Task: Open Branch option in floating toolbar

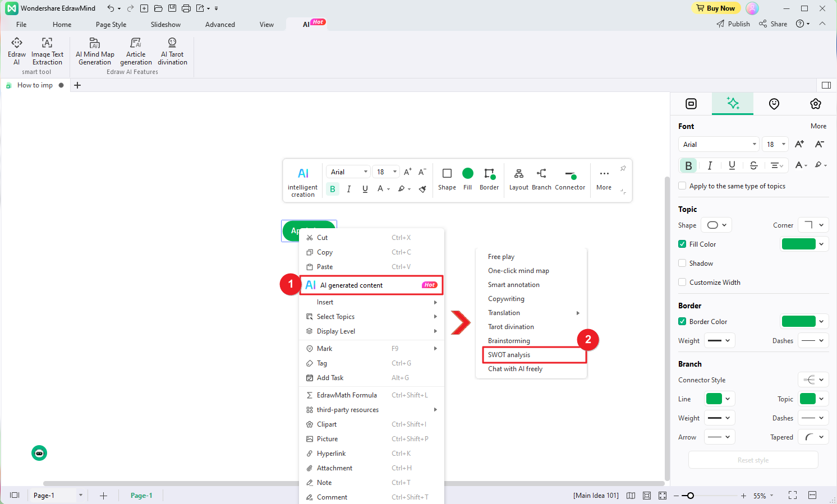Action: coord(541,179)
